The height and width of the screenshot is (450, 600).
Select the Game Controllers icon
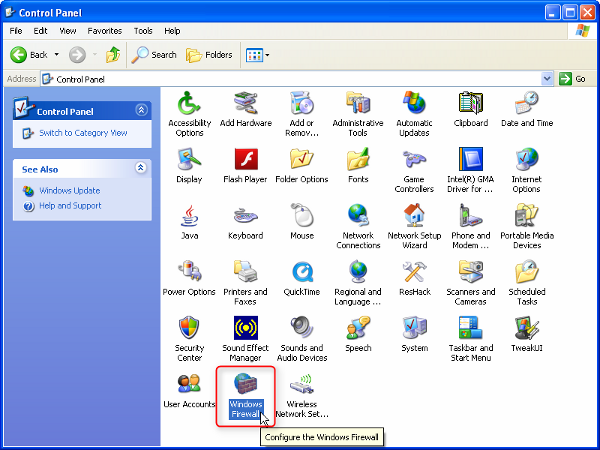pos(414,160)
